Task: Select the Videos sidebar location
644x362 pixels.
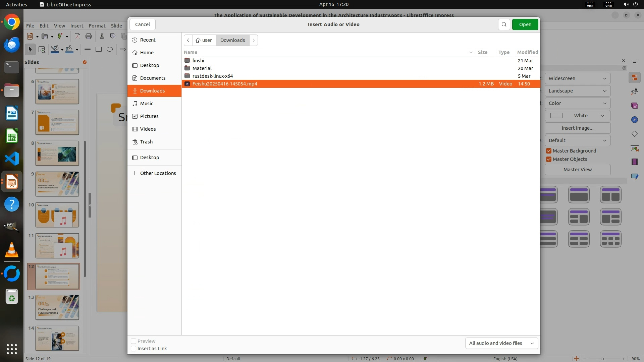Action: click(148, 129)
